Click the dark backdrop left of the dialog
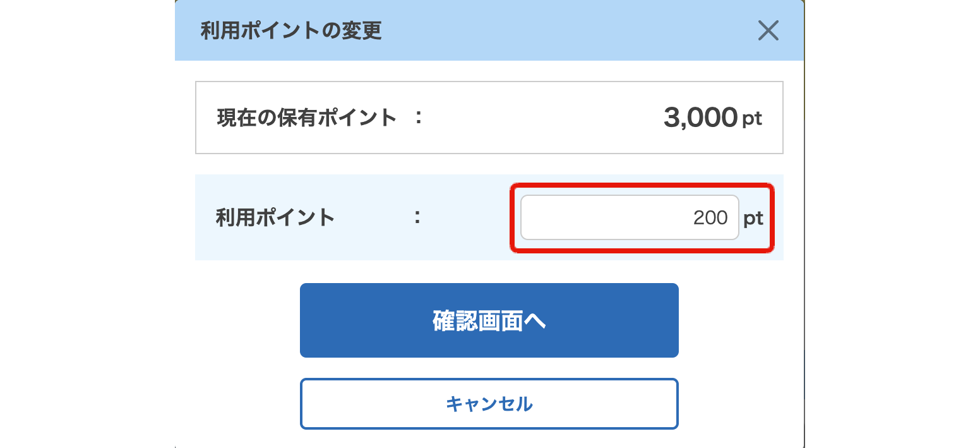Screen dimensions: 980x448 pyautogui.click(x=87, y=224)
